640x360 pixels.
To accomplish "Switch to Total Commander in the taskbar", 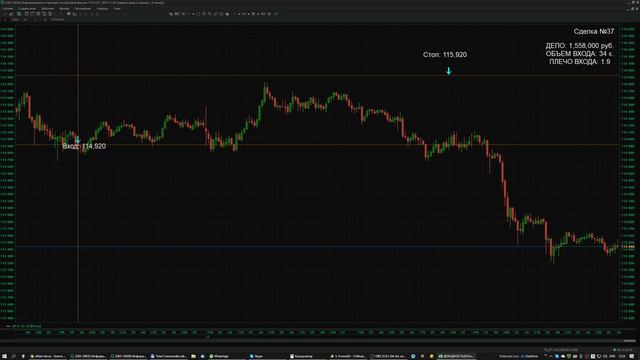I will tap(168, 356).
